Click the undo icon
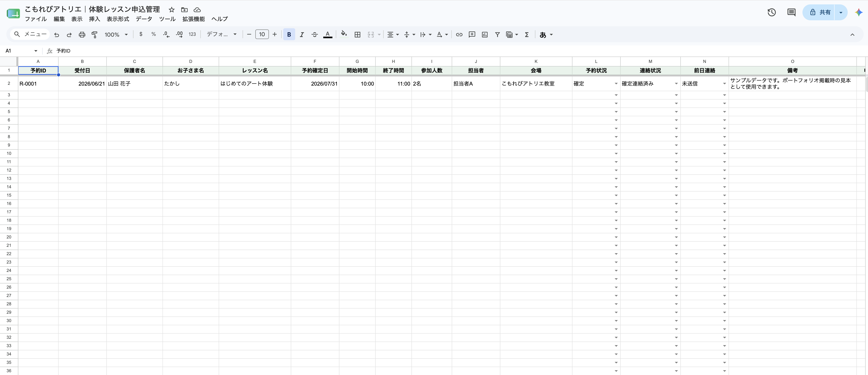The width and height of the screenshot is (868, 375). (57, 35)
